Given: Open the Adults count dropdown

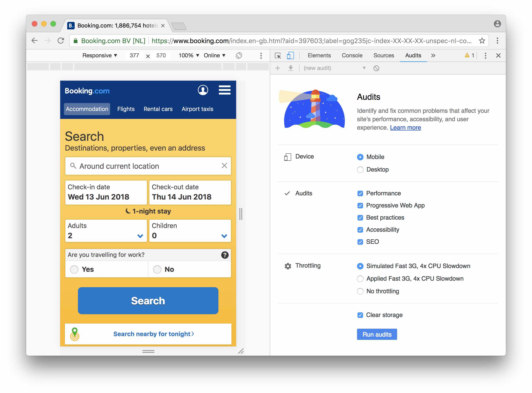Looking at the screenshot, I should click(x=106, y=231).
